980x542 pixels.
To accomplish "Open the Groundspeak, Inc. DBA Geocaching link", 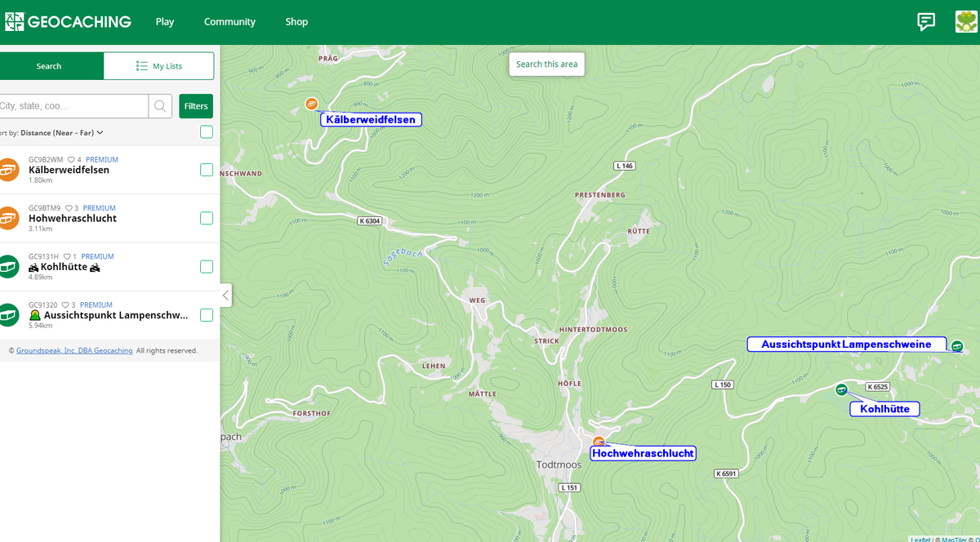I will click(74, 350).
